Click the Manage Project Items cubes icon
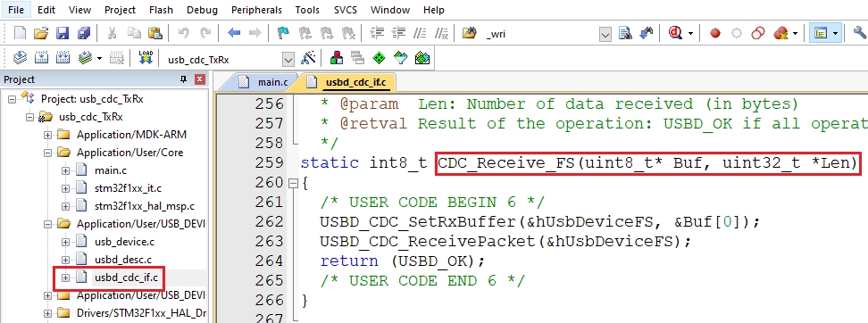868x323 pixels. [336, 58]
